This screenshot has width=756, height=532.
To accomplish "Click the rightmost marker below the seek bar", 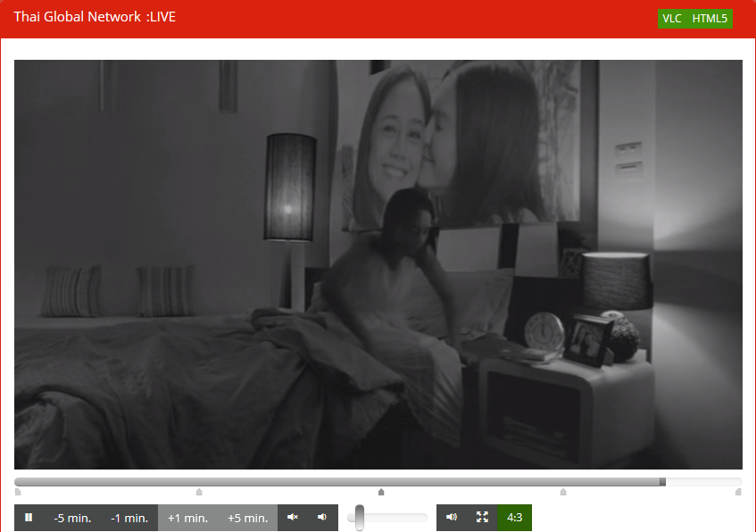I will [738, 492].
